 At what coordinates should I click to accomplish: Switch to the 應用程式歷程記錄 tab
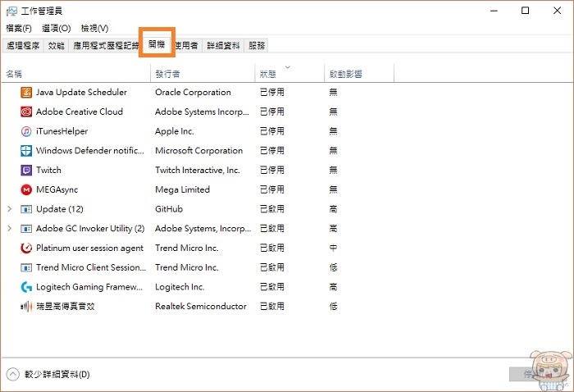tap(104, 45)
